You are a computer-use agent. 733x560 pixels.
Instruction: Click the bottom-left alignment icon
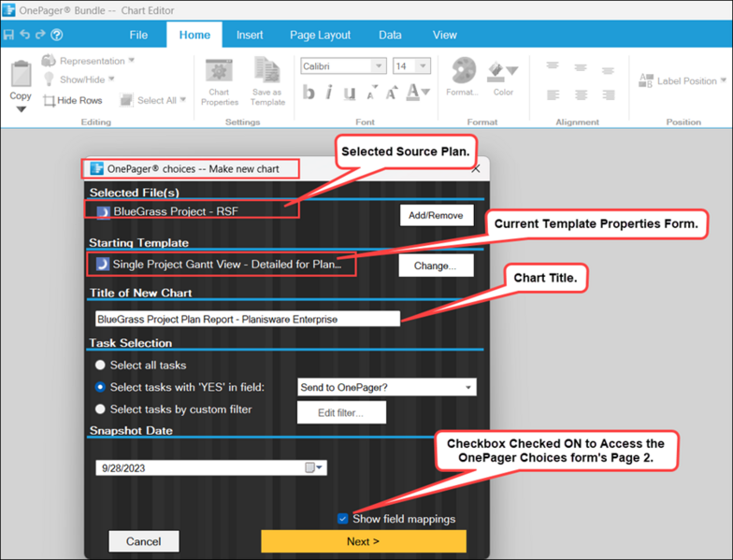[553, 95]
